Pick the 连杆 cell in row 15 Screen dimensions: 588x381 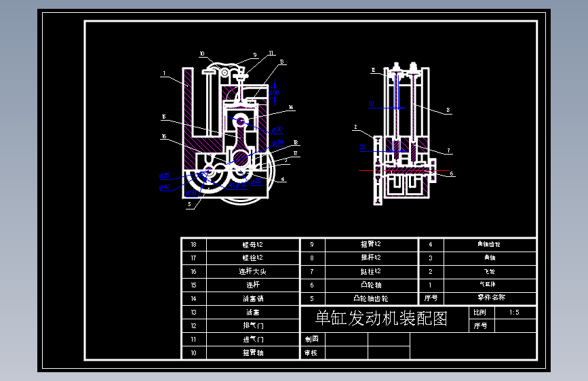click(253, 285)
